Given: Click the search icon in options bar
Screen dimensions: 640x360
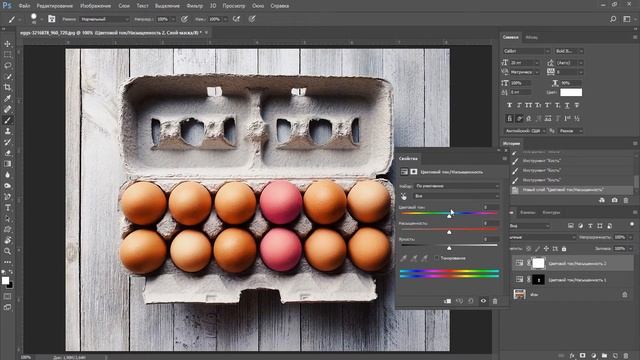Looking at the screenshot, I should tap(613, 19).
